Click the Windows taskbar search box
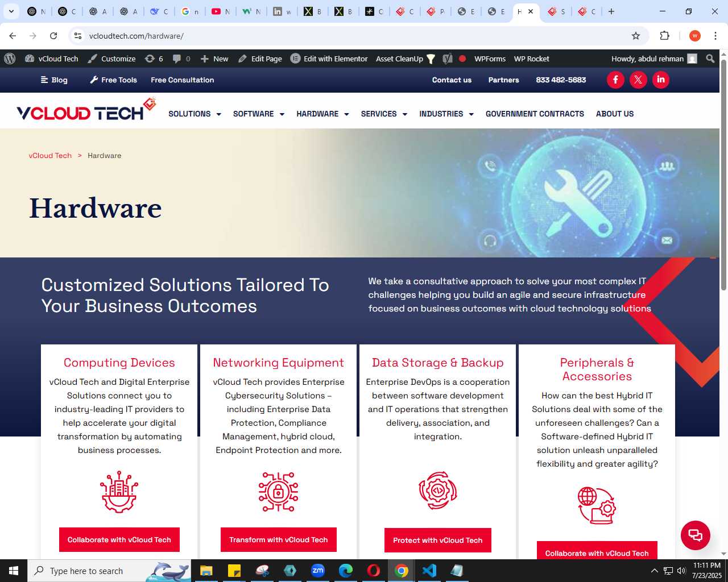The height and width of the screenshot is (582, 728). click(x=109, y=571)
